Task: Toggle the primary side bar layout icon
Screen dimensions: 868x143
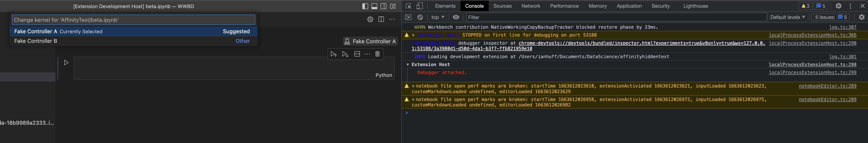Action: point(365,6)
